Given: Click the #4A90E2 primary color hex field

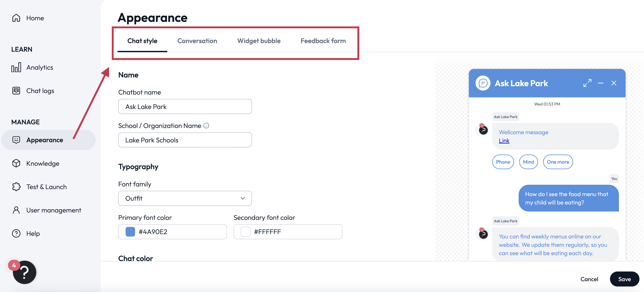Looking at the screenshot, I should point(172,232).
